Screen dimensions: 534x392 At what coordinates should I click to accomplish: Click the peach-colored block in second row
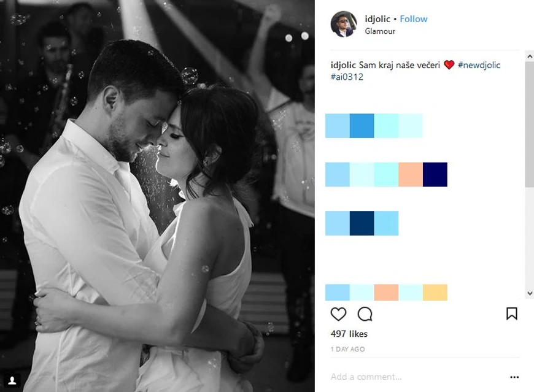pos(411,175)
